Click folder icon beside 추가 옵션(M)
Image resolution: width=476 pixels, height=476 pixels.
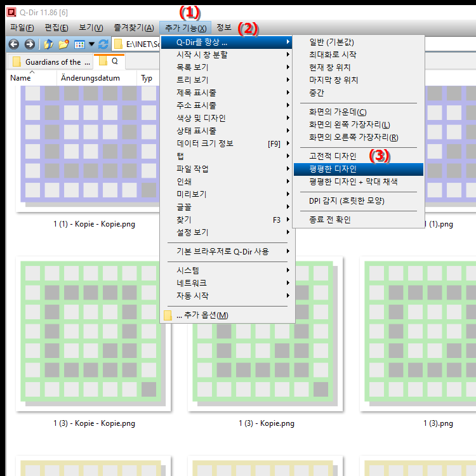[168, 315]
